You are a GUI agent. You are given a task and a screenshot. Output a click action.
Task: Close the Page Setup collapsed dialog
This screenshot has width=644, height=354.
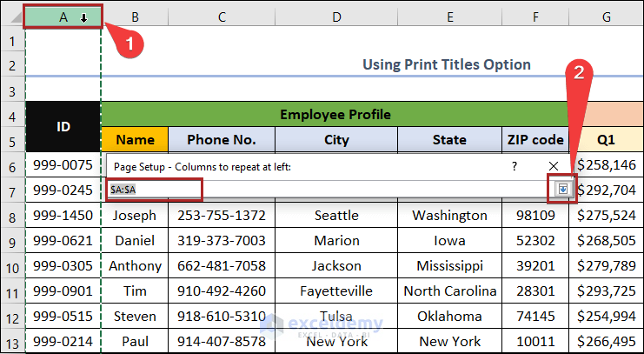pos(554,165)
